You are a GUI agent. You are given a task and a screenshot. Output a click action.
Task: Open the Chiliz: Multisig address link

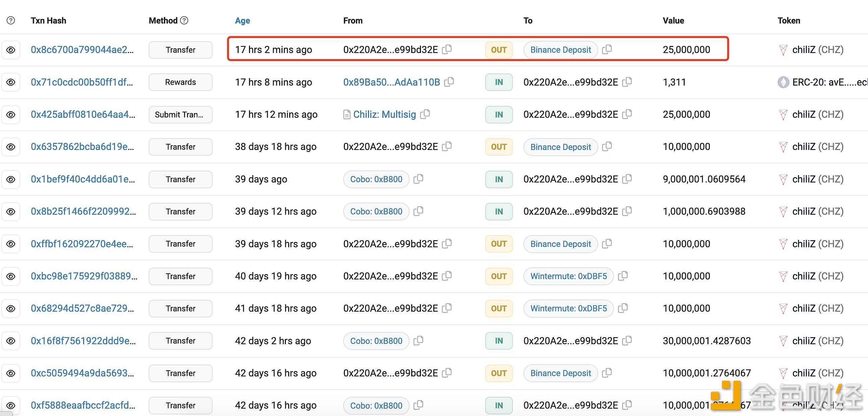pyautogui.click(x=384, y=115)
